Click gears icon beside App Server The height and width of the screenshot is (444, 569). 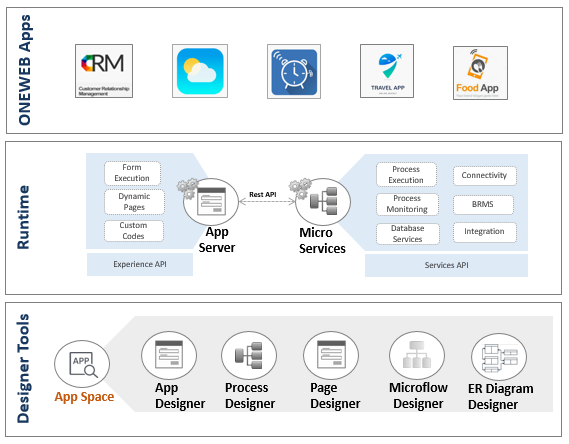(188, 188)
